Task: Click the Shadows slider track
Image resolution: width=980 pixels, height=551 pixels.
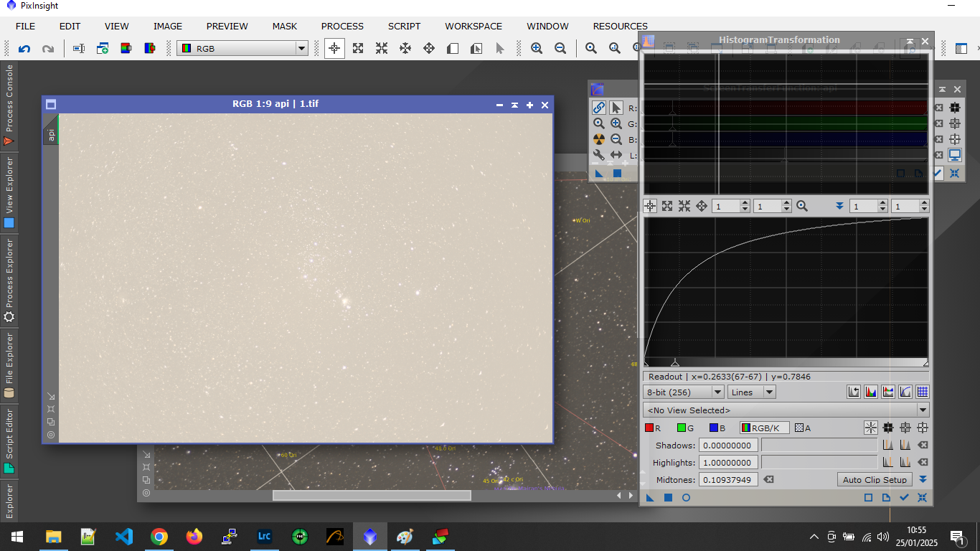Action: (819, 445)
